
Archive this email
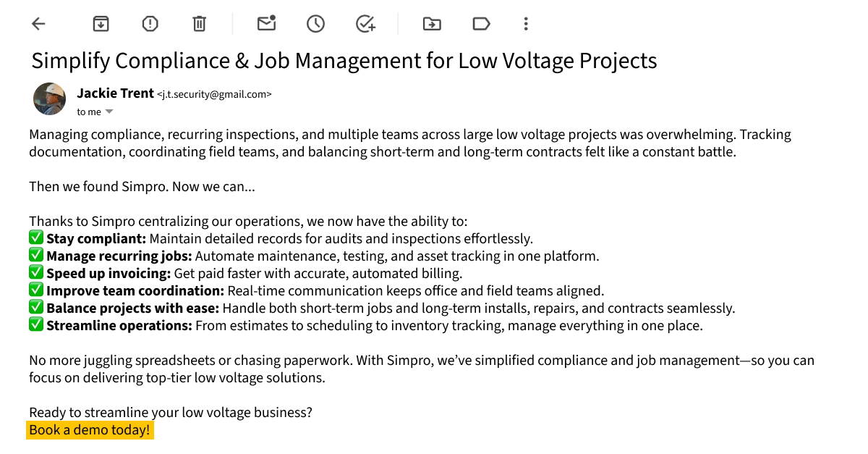click(101, 24)
